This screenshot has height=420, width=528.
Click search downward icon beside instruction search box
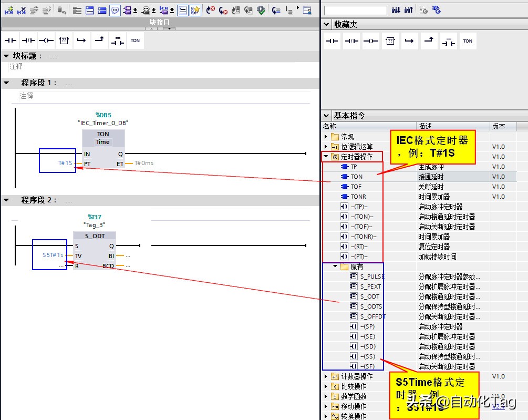pyautogui.click(x=396, y=10)
